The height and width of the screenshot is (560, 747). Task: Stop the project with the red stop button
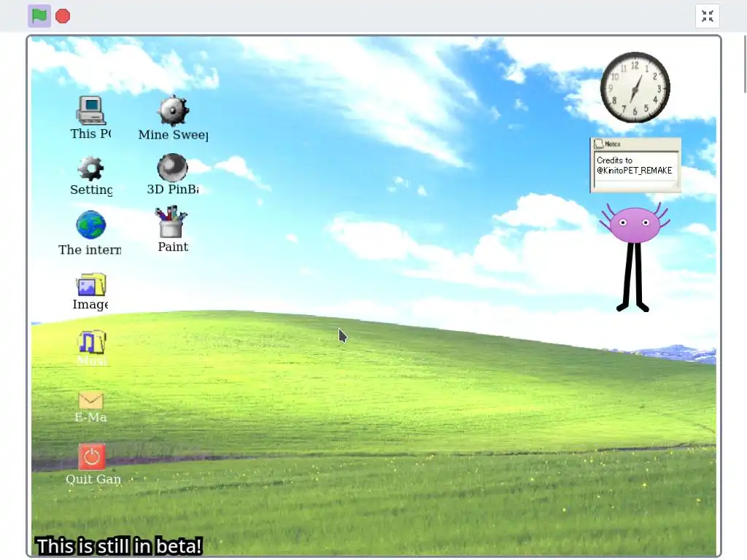pyautogui.click(x=63, y=16)
